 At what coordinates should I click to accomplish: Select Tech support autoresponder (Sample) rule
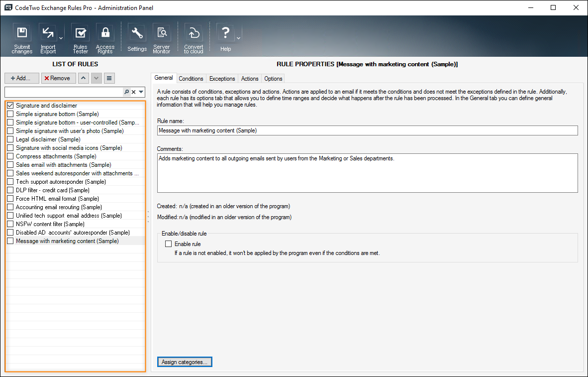[76, 182]
